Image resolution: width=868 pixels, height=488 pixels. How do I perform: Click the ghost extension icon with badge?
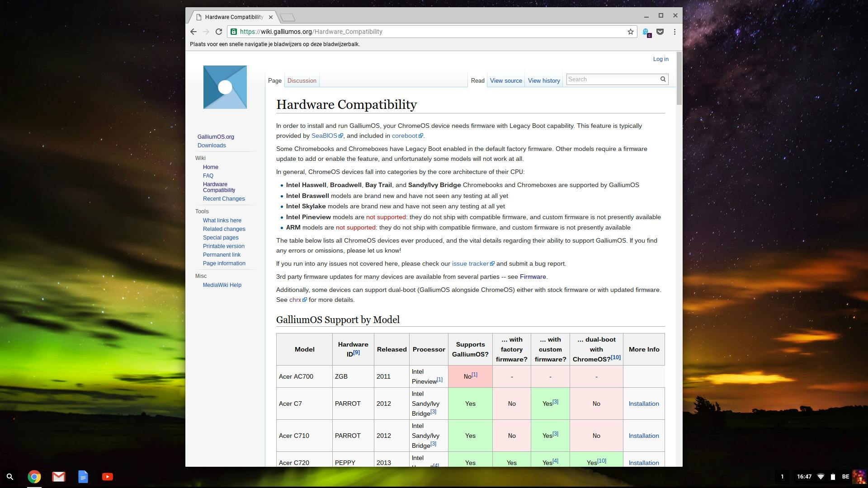pos(646,32)
